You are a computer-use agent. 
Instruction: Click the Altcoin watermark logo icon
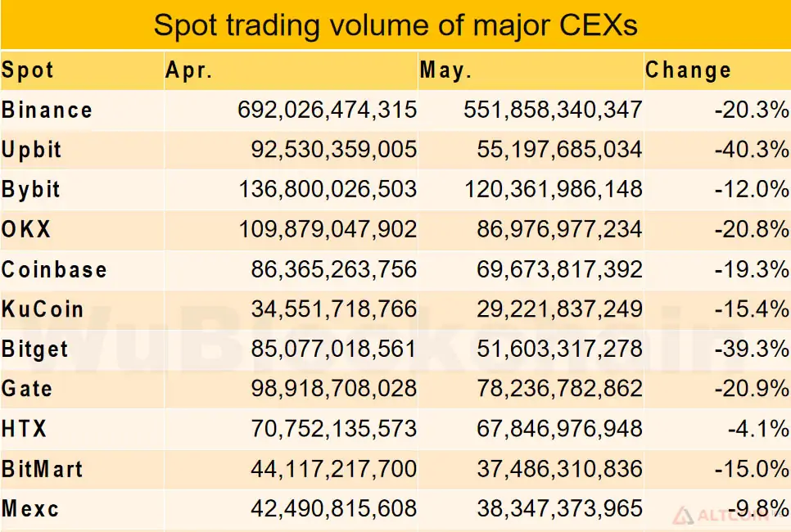coord(684,517)
